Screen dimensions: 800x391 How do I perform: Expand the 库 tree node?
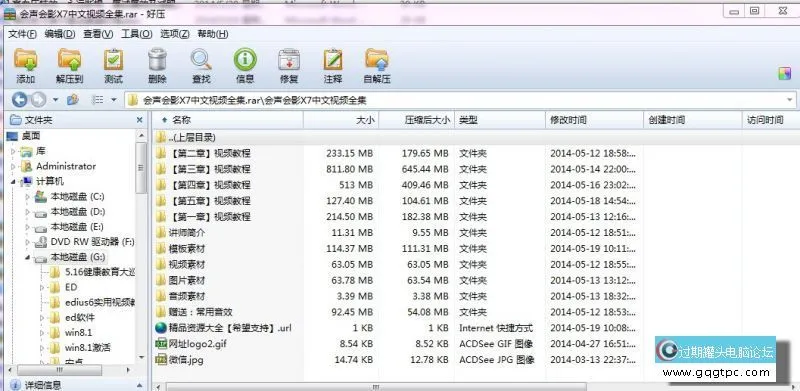(x=14, y=152)
